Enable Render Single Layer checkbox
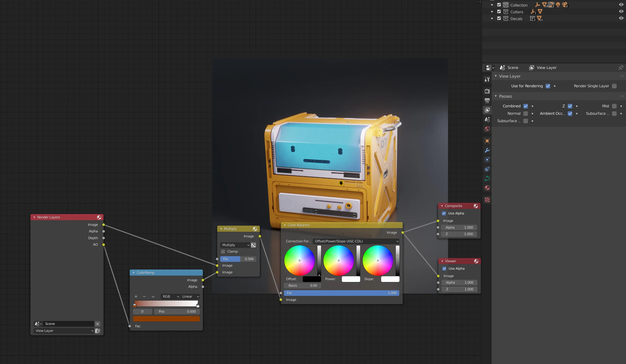Viewport: 626px width, 364px height. (614, 86)
